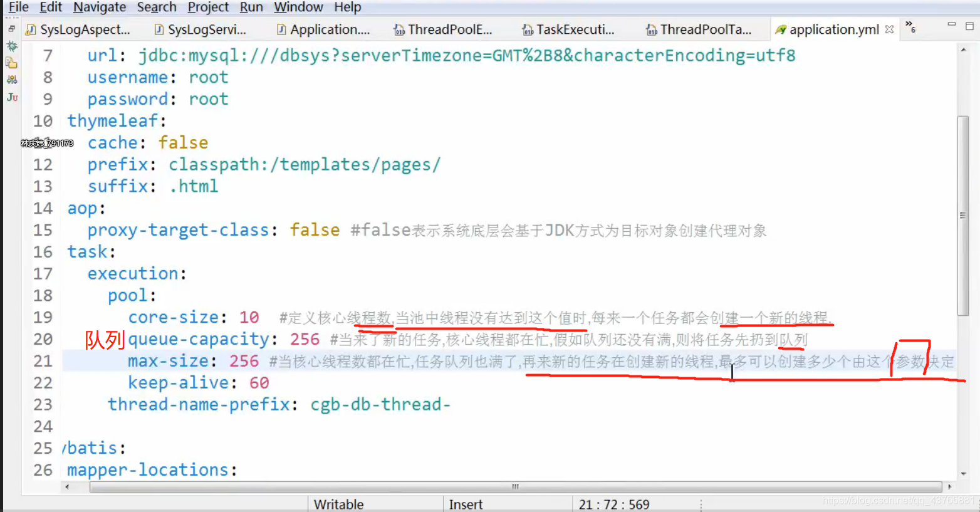Maximize the editor area

(x=969, y=26)
